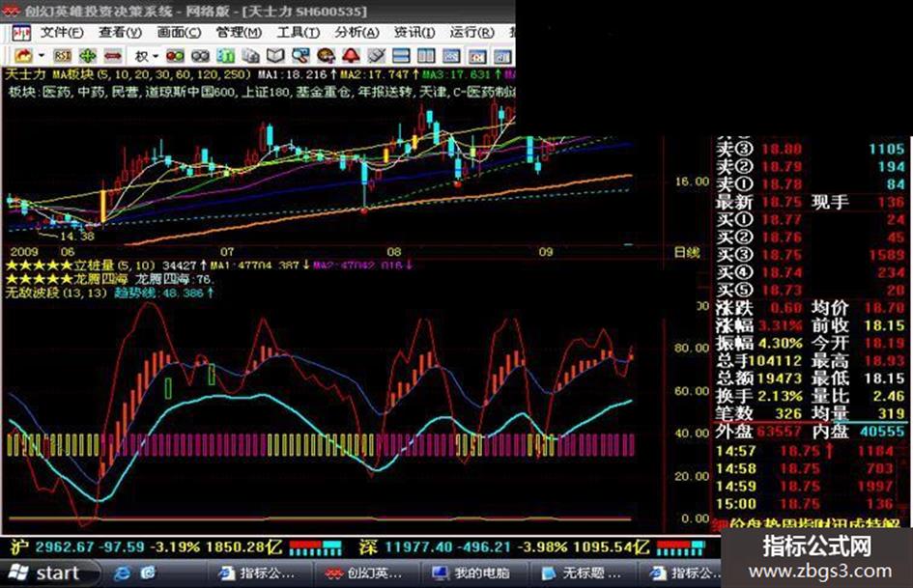Open the 工具(T) menu
Image resolution: width=913 pixels, height=588 pixels.
[299, 32]
